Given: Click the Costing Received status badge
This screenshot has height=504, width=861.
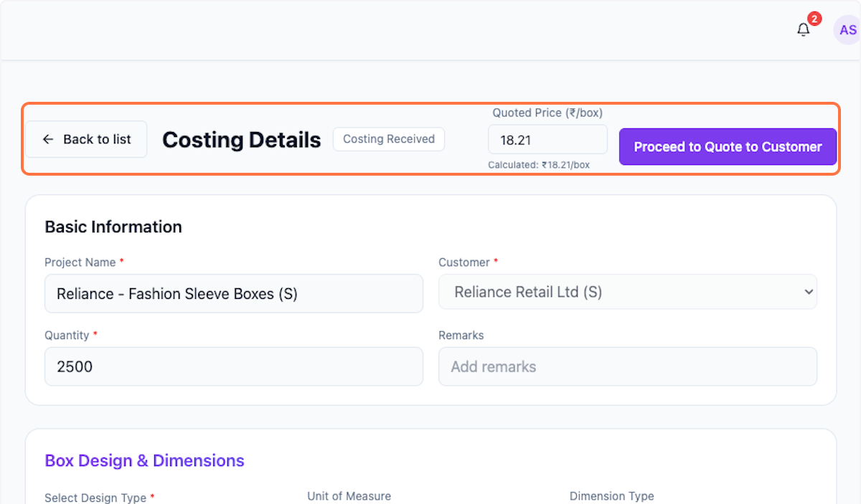Looking at the screenshot, I should point(388,139).
